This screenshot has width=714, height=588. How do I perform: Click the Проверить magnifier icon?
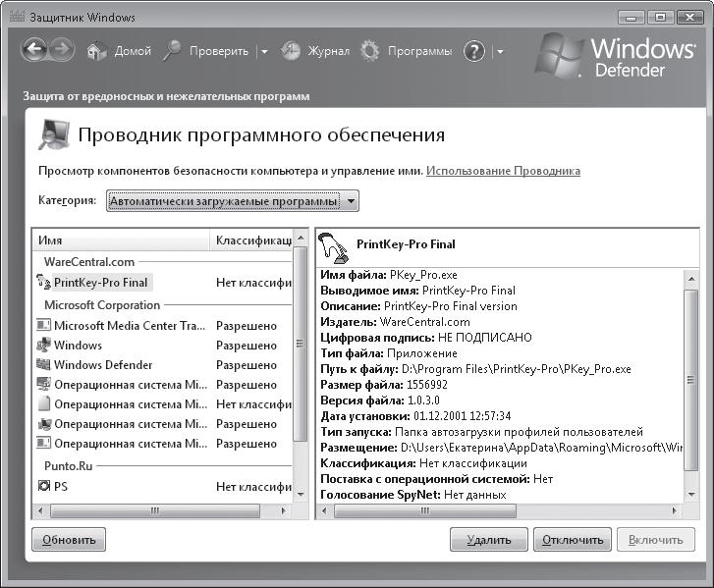tap(173, 51)
